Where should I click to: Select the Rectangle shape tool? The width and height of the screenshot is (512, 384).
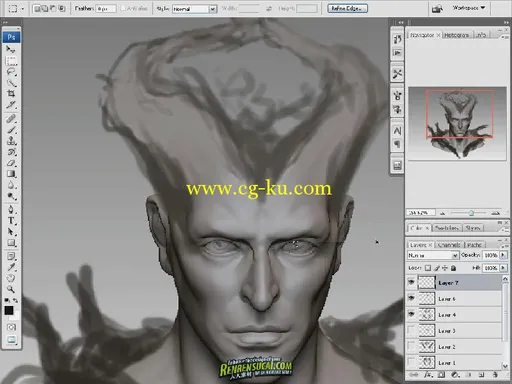point(11,243)
